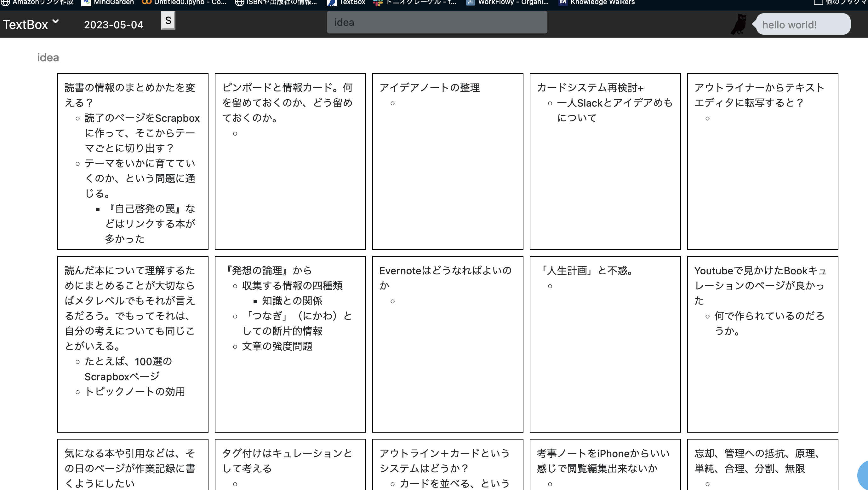Click the idea page title heading
Image resolution: width=868 pixels, height=490 pixels.
tap(48, 57)
